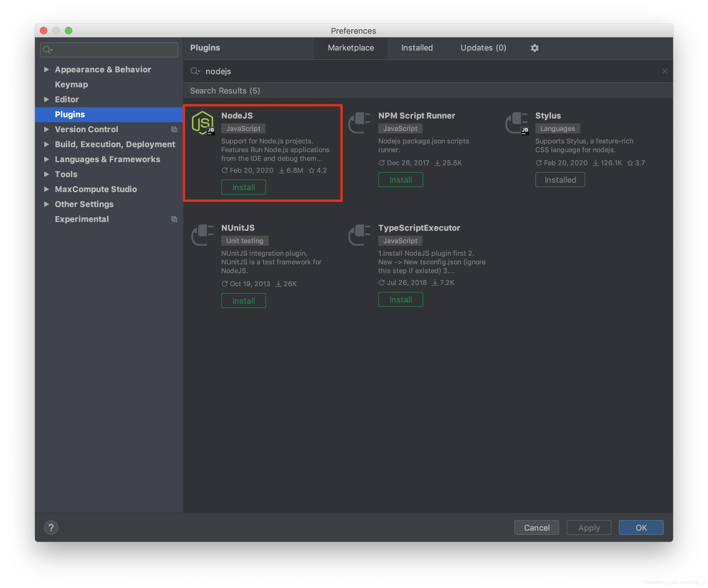Expand the MaxCompute Studio arrow
Viewport: 708px width, 588px height.
(x=46, y=189)
